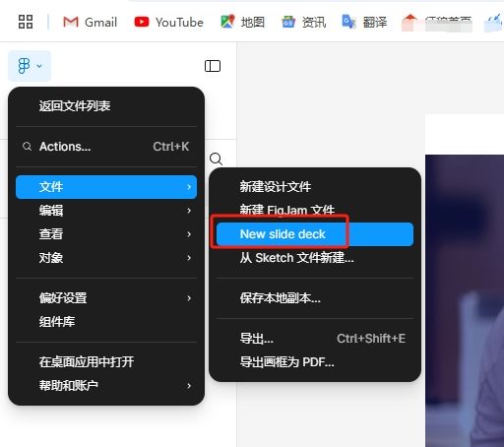The image size is (504, 447).
Task: Select 保存本地副本...
Action: pyautogui.click(x=315, y=298)
